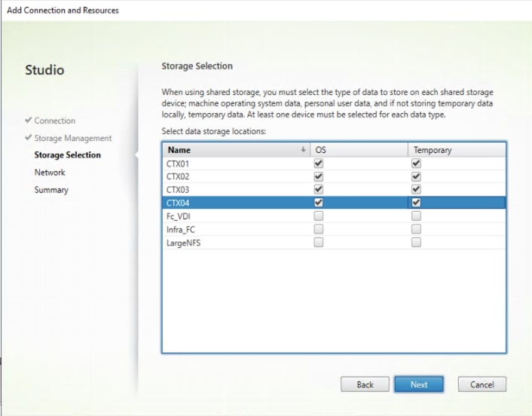
Task: Go to the Storage Management step
Action: (73, 138)
